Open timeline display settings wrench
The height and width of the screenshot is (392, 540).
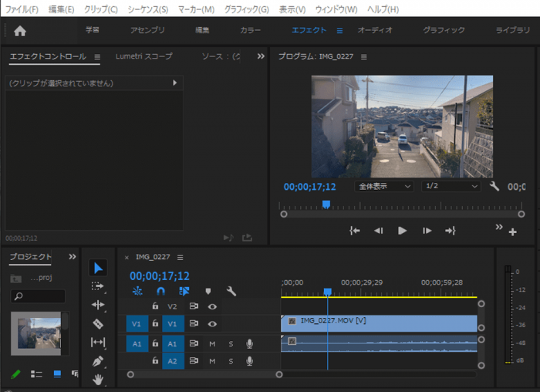(x=231, y=292)
